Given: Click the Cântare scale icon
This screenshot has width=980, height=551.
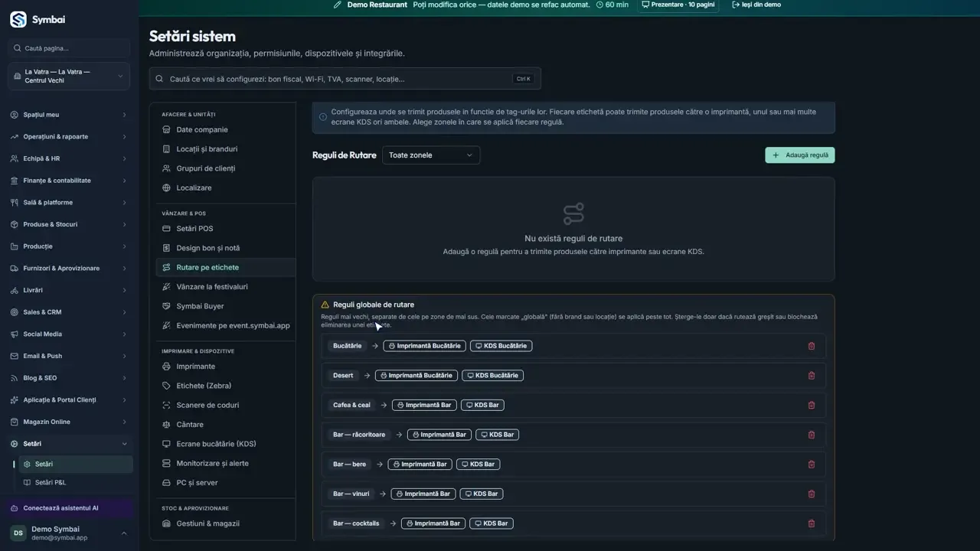Looking at the screenshot, I should coord(167,425).
